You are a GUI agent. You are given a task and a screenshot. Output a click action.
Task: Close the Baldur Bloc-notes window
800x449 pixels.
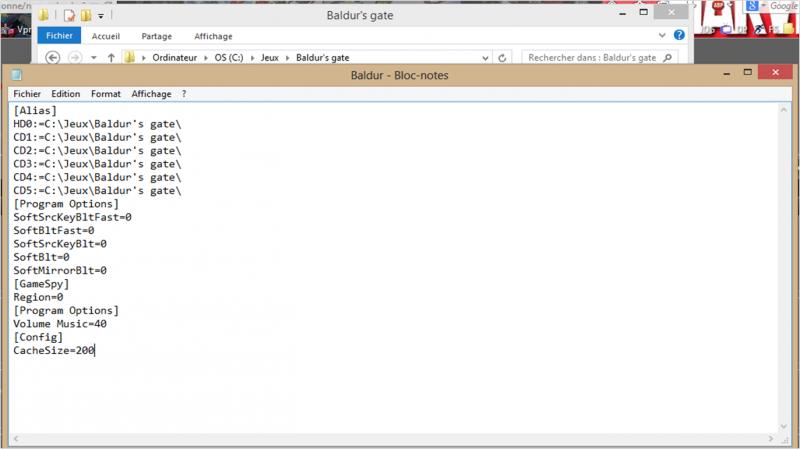[x=775, y=72]
